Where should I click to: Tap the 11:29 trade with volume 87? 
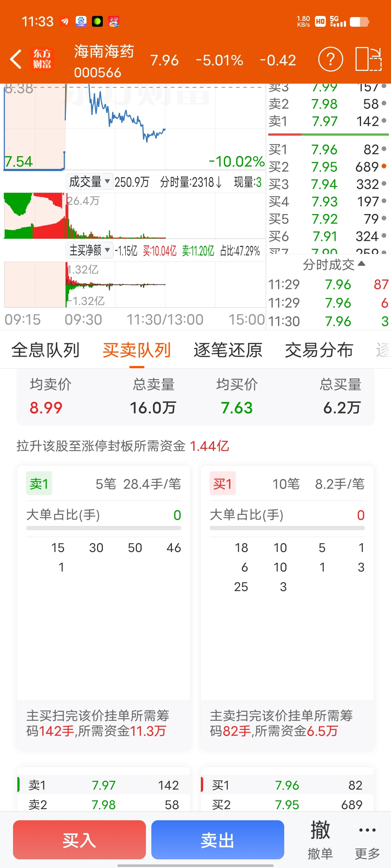point(328,285)
